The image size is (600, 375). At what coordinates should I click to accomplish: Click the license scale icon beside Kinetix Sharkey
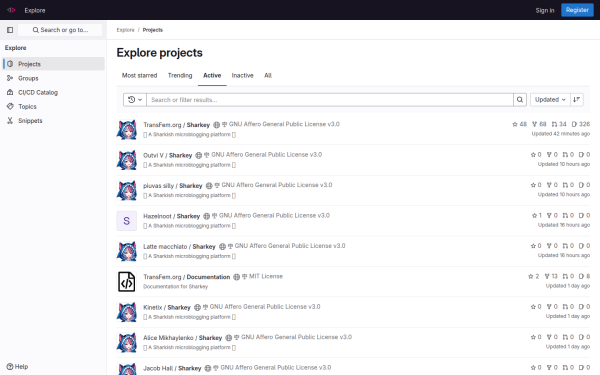205,307
